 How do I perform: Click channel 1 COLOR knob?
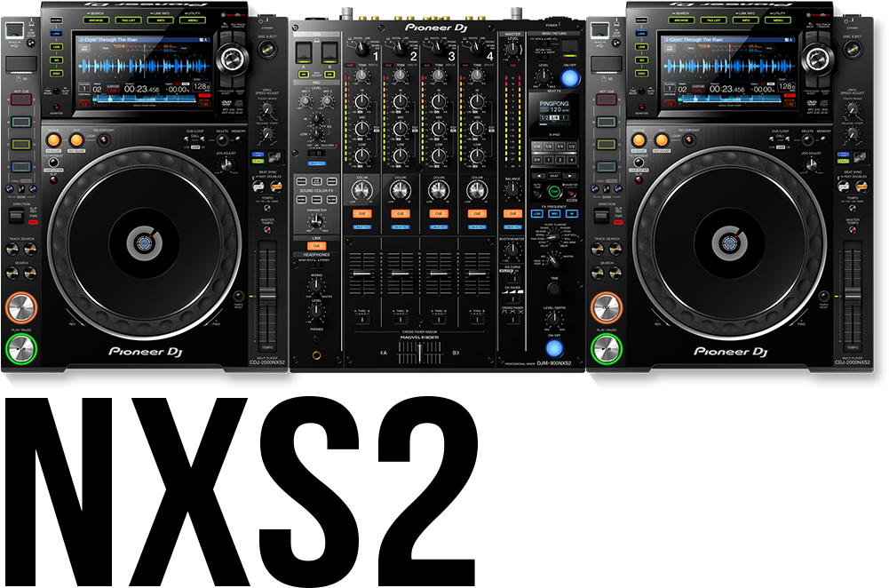coord(361,191)
